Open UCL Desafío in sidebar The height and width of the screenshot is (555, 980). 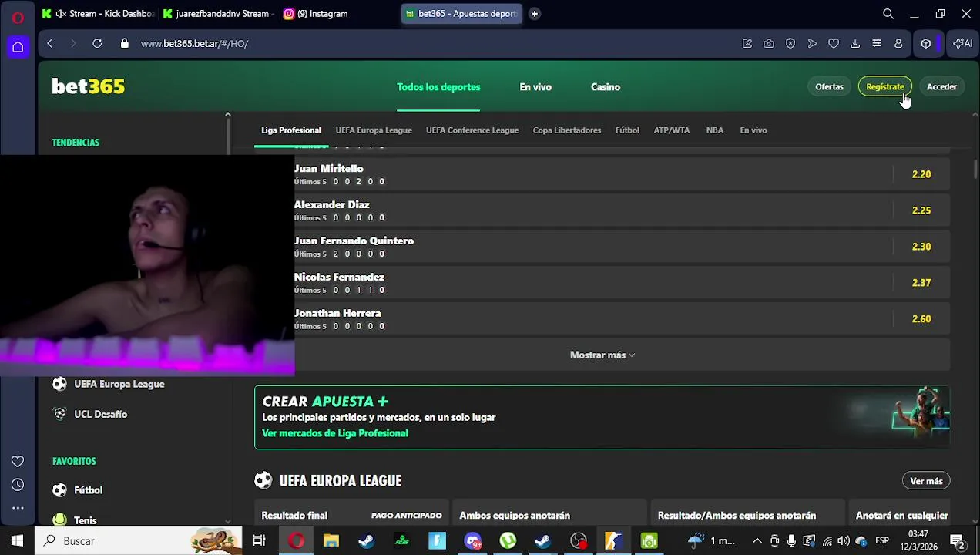coord(101,414)
